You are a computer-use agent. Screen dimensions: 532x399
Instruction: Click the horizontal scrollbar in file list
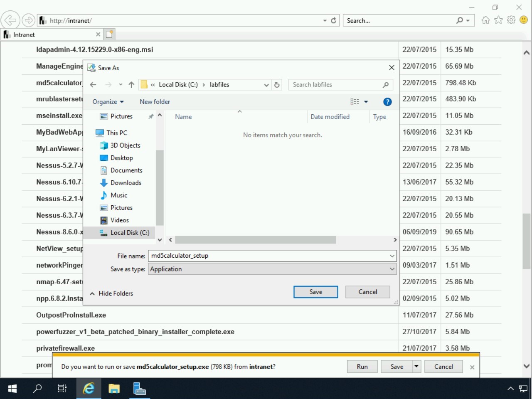pos(255,240)
